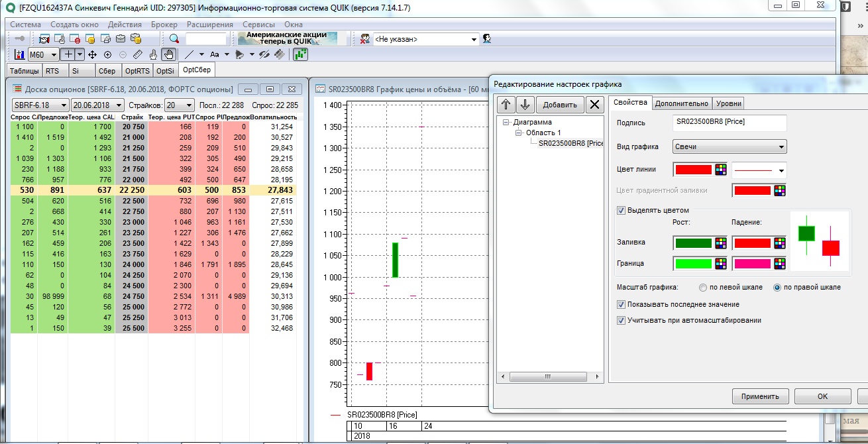
Task: Open the palette for line color
Action: (721, 170)
